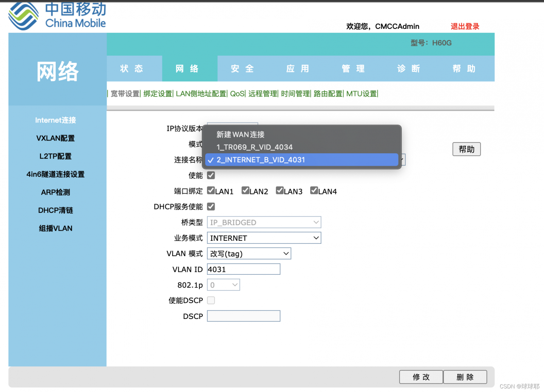Go to 绑定设置
This screenshot has height=392, width=544.
(158, 94)
